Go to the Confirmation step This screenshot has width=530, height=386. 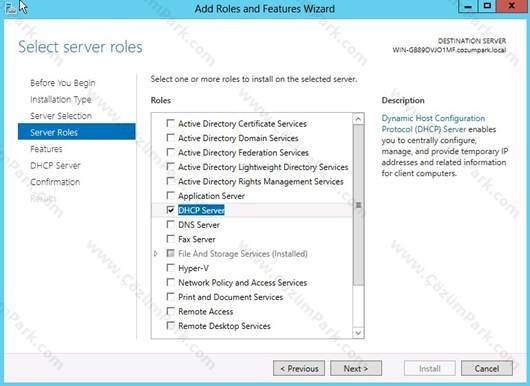tap(55, 182)
